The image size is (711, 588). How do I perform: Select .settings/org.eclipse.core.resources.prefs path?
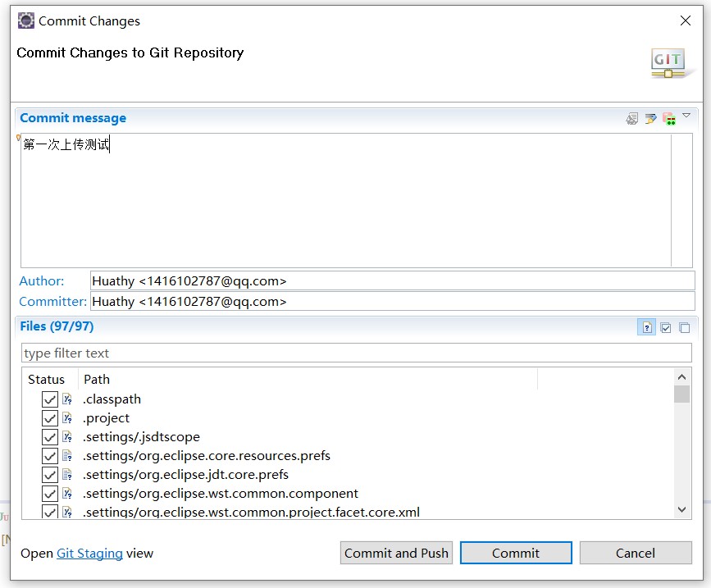click(x=207, y=456)
